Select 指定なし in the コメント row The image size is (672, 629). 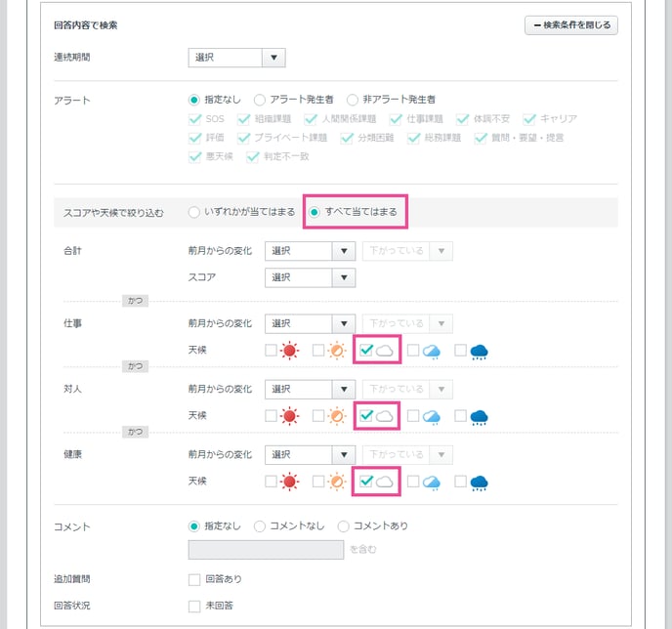(x=194, y=526)
